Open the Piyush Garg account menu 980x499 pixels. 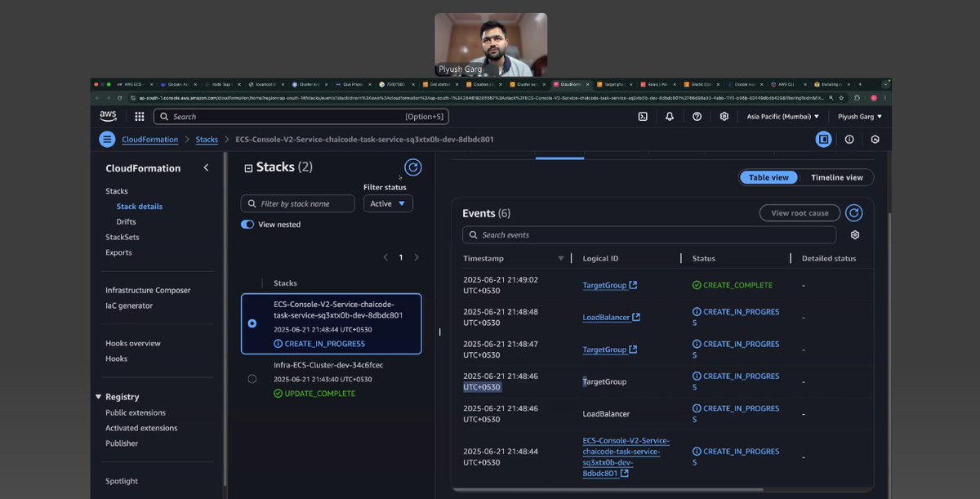click(860, 117)
